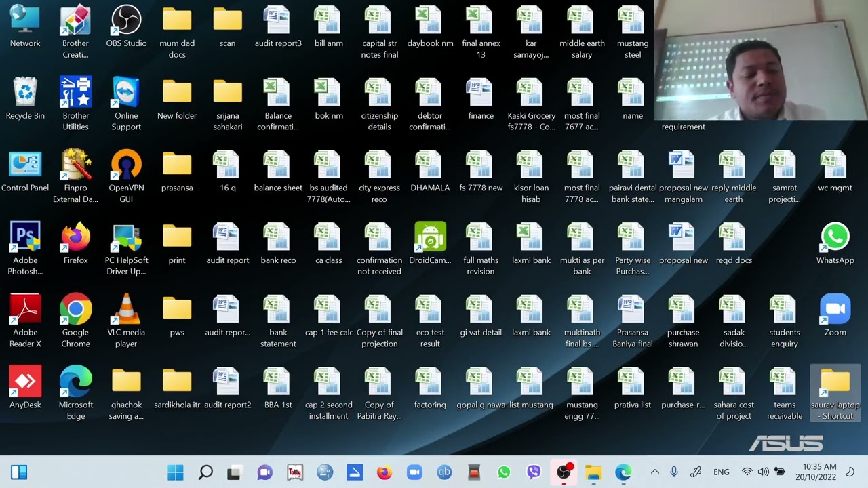Select the 'sahara cost of project' file

[x=734, y=394]
